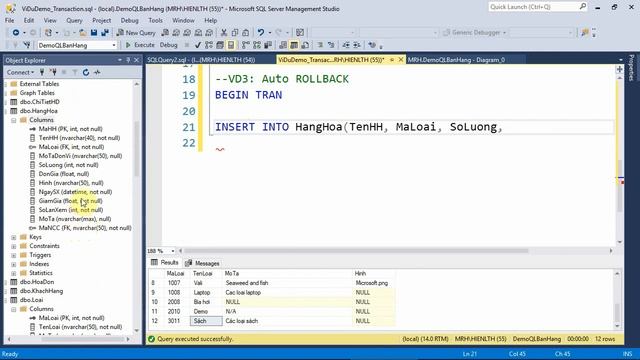Screen dimensions: 640x360
Task: Switch to the Diagram_0 tab
Action: [x=456, y=60]
